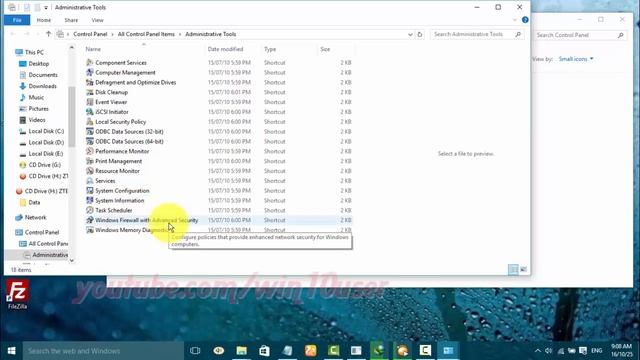Image resolution: width=640 pixels, height=360 pixels.
Task: Select the Local Security Policy icon
Action: [x=90, y=122]
